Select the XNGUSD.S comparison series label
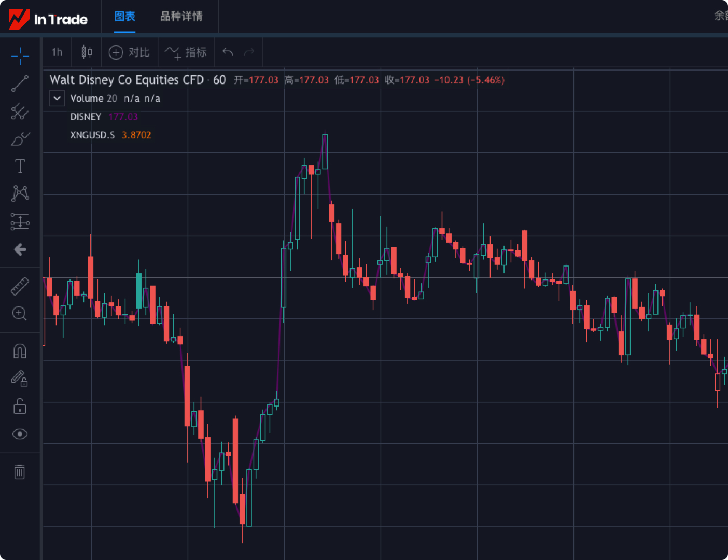728x560 pixels. pos(92,135)
